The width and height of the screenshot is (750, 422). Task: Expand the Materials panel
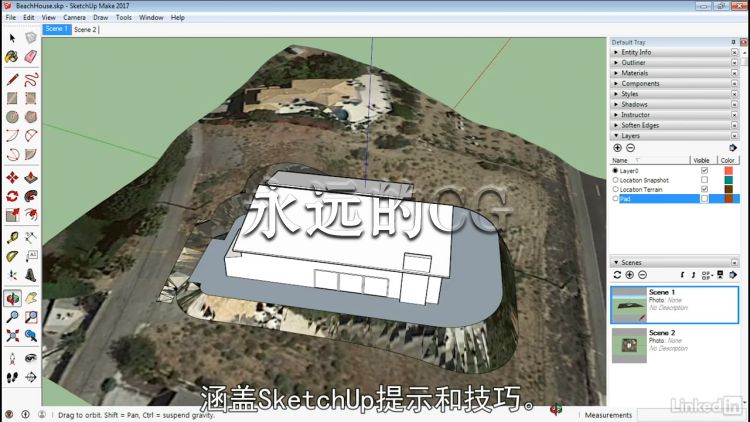[x=674, y=73]
